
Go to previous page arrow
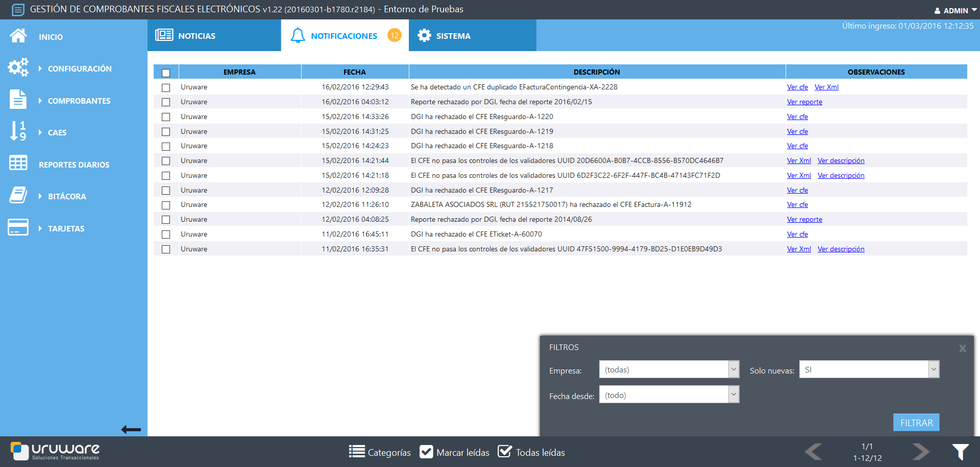point(813,452)
